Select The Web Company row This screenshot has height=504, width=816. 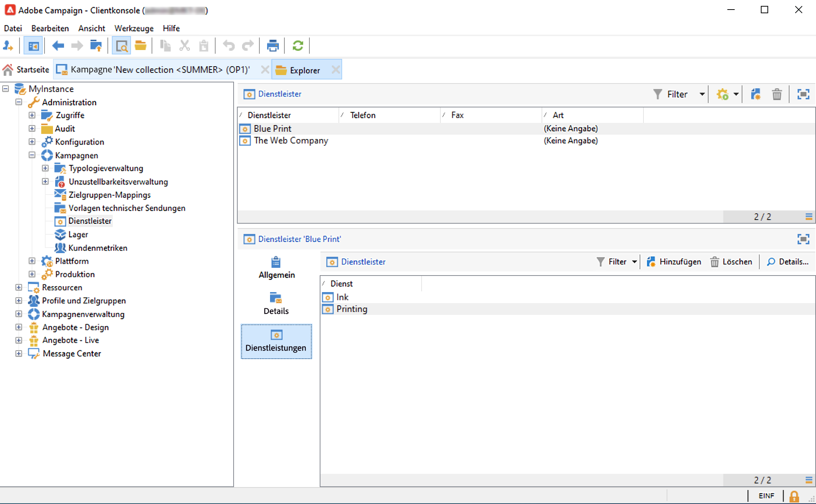pos(291,141)
